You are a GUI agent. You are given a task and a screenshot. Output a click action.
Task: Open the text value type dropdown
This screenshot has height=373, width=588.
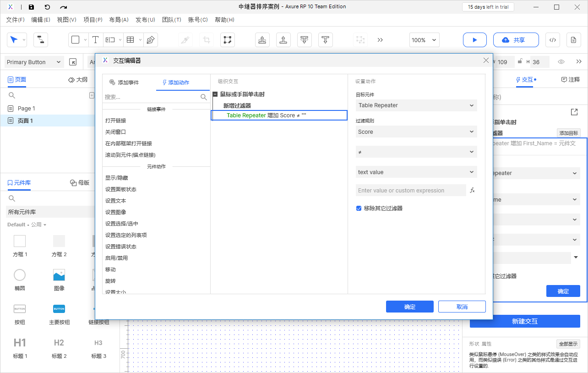pyautogui.click(x=416, y=172)
